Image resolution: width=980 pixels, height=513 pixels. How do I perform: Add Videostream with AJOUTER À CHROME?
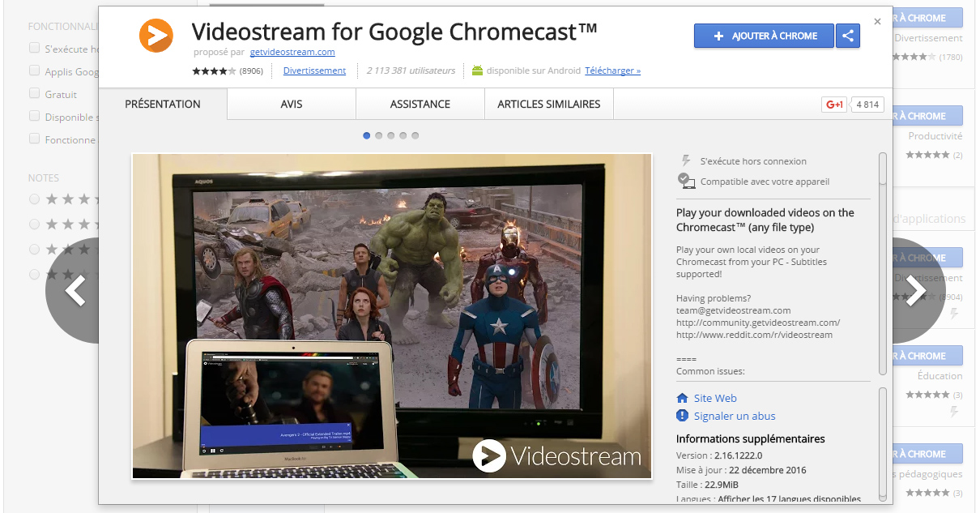764,36
